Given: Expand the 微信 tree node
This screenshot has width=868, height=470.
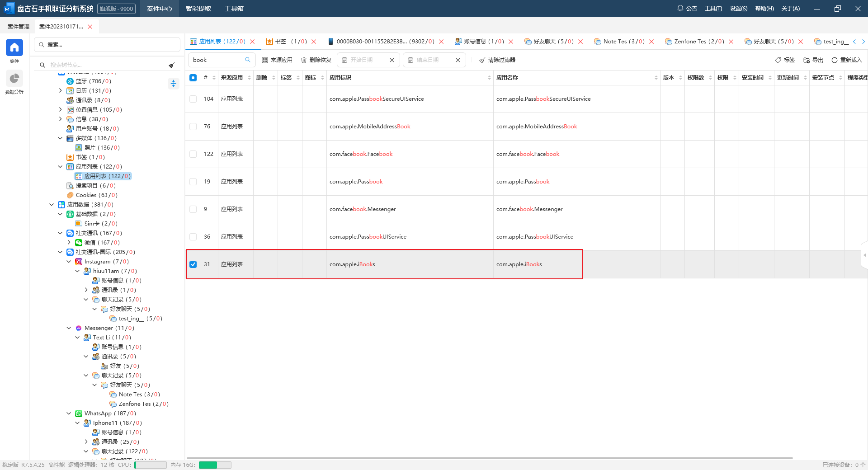Looking at the screenshot, I should [x=69, y=243].
